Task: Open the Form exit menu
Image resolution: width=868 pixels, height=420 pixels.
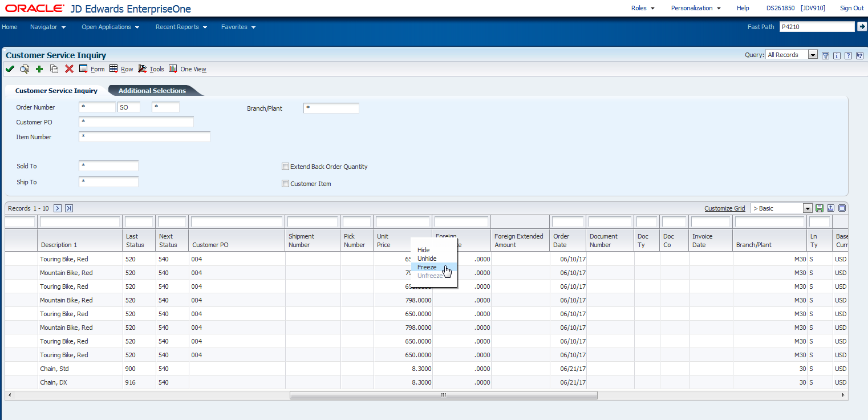Action: 92,69
